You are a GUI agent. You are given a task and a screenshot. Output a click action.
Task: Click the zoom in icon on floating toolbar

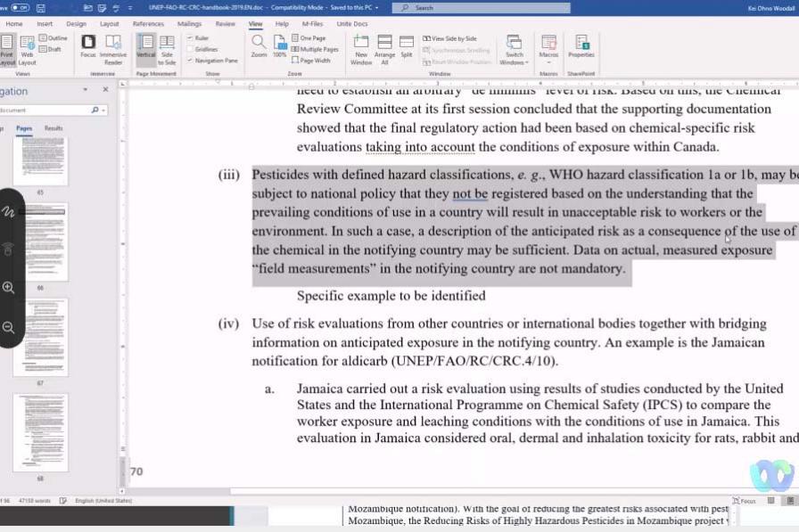click(8, 288)
